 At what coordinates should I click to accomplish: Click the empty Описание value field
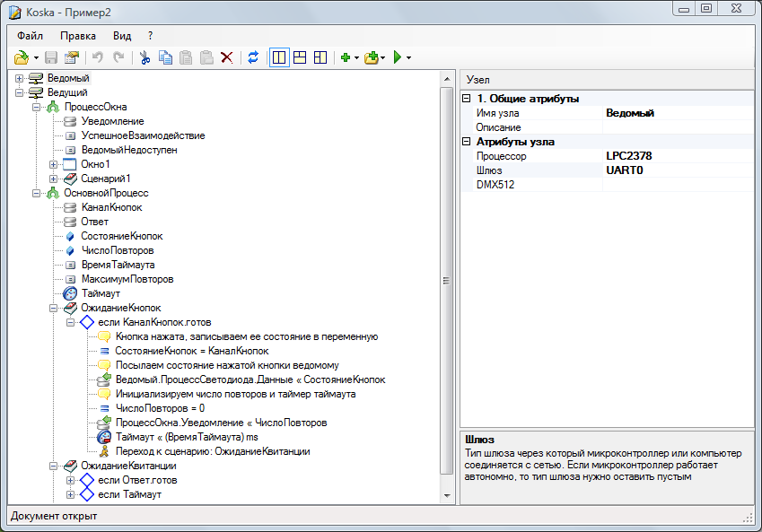679,127
